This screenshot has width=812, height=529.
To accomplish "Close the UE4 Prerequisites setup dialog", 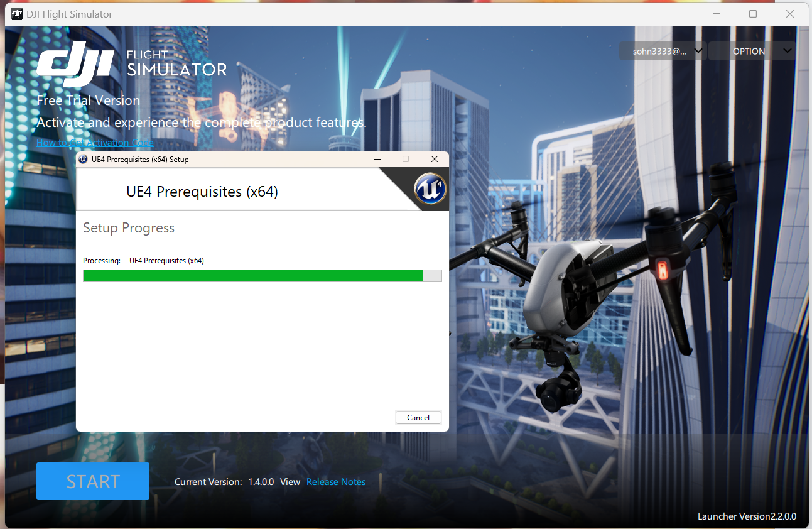I will click(434, 160).
